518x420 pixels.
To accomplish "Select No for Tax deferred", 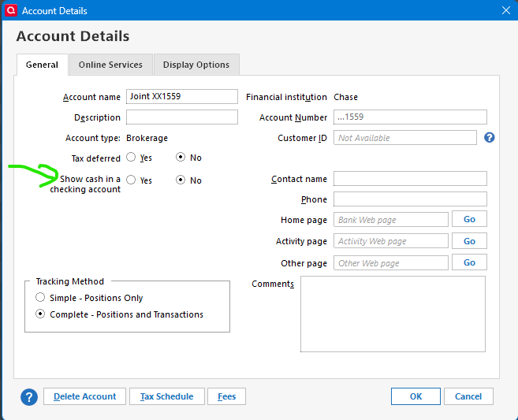I will tap(181, 158).
